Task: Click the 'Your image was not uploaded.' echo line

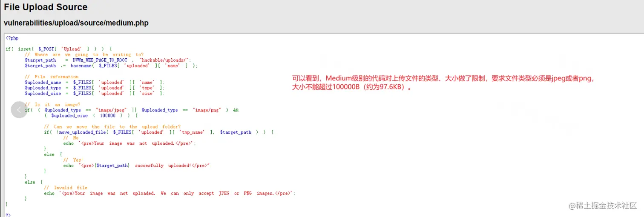Action: tap(129, 143)
